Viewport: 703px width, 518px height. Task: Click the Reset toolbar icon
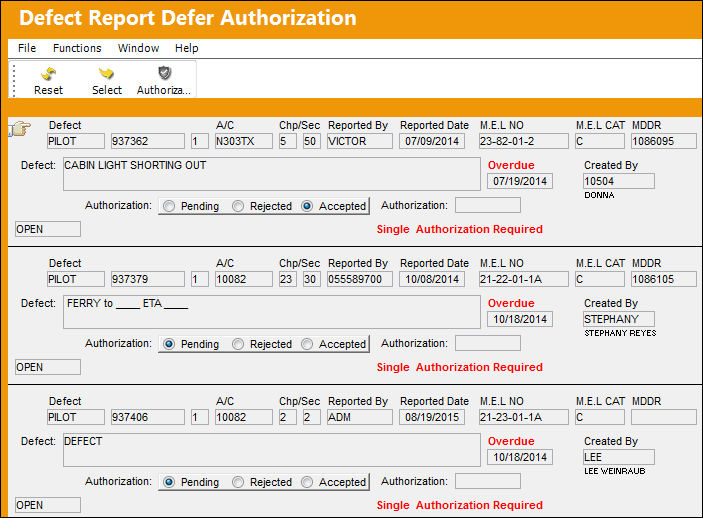coord(48,74)
